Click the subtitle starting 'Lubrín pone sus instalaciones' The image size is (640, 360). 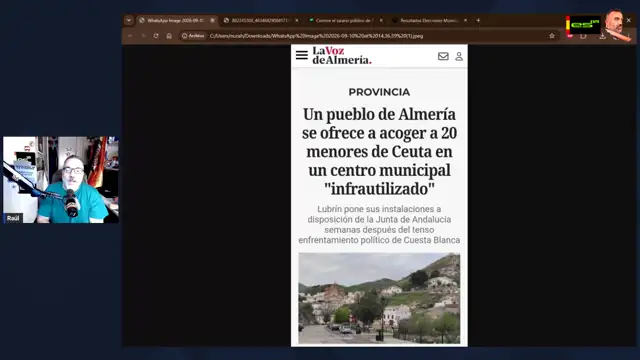click(379, 224)
